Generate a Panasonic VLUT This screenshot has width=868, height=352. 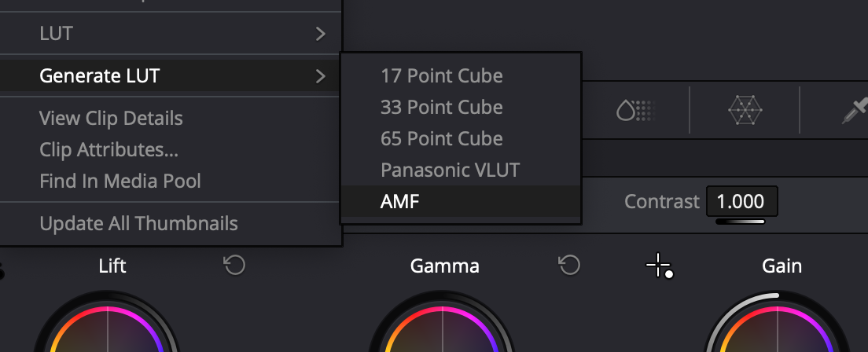tap(450, 170)
